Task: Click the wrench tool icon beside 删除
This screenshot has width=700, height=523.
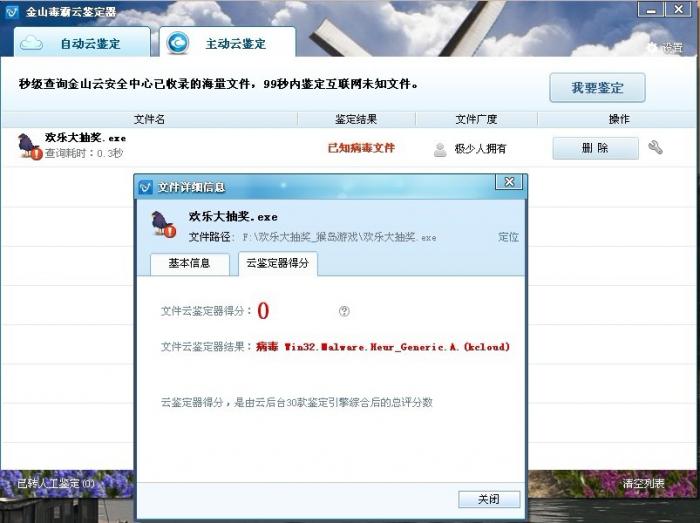Action: pyautogui.click(x=655, y=147)
